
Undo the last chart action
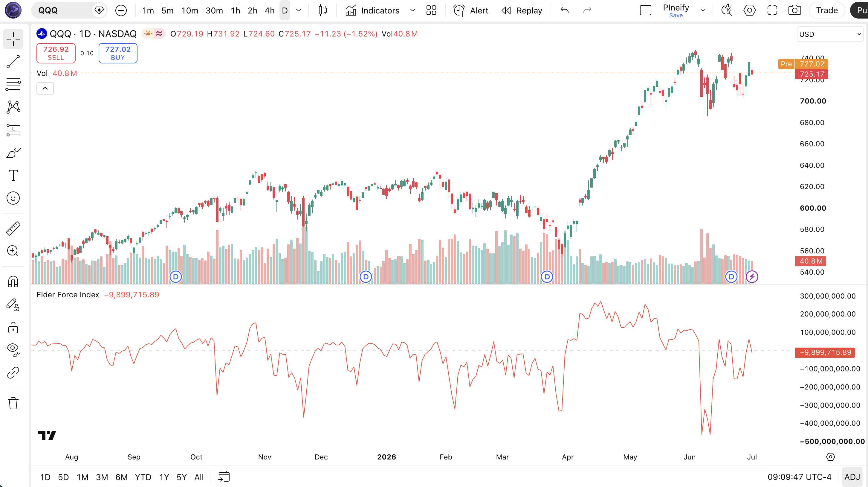point(564,10)
